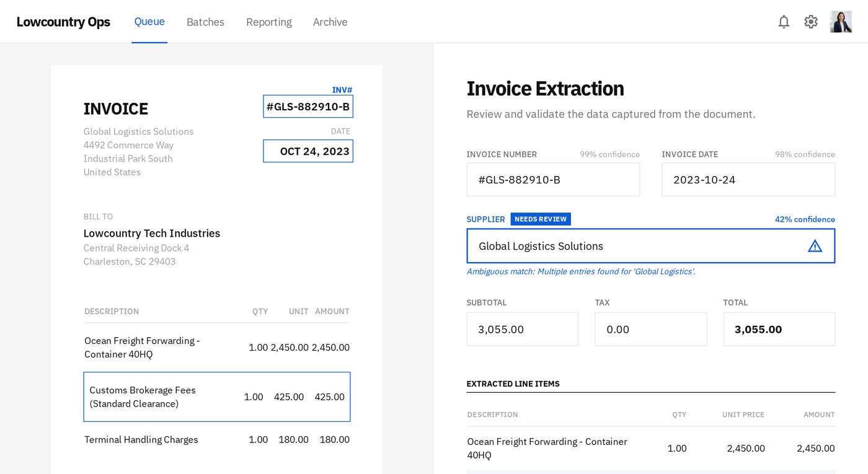Click the ambiguous match warning message
This screenshot has width=868, height=474.
pyautogui.click(x=581, y=271)
